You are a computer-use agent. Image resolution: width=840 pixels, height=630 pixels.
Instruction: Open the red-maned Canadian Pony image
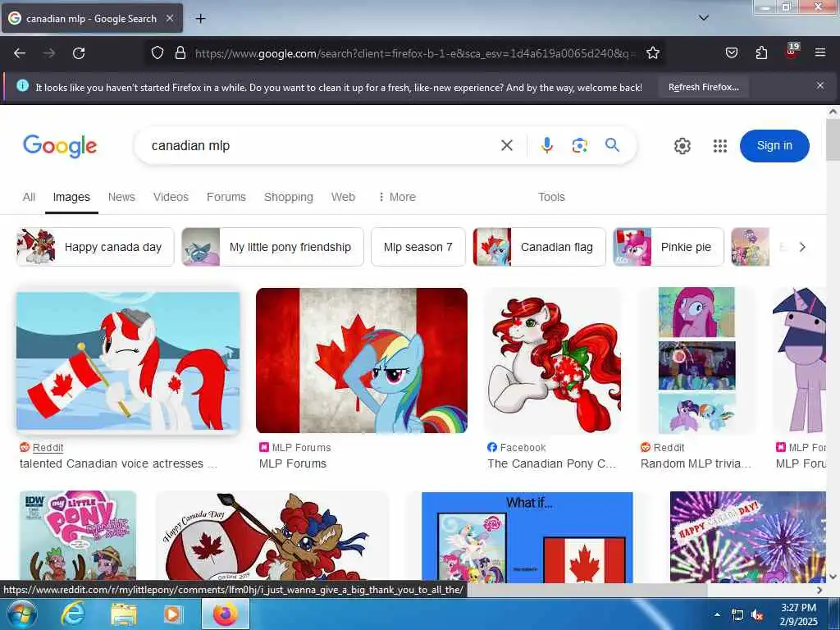click(x=553, y=361)
